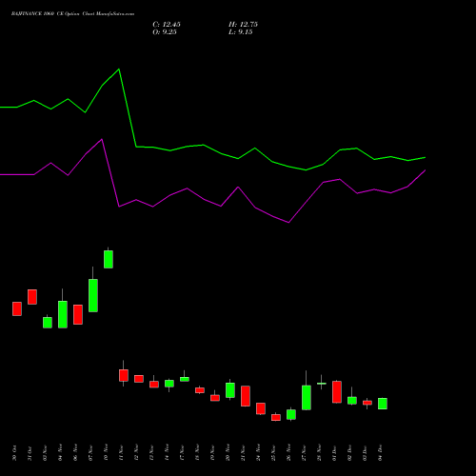Select the long green candlestick above 07 Nov
476x476 pixels.
click(x=93, y=295)
